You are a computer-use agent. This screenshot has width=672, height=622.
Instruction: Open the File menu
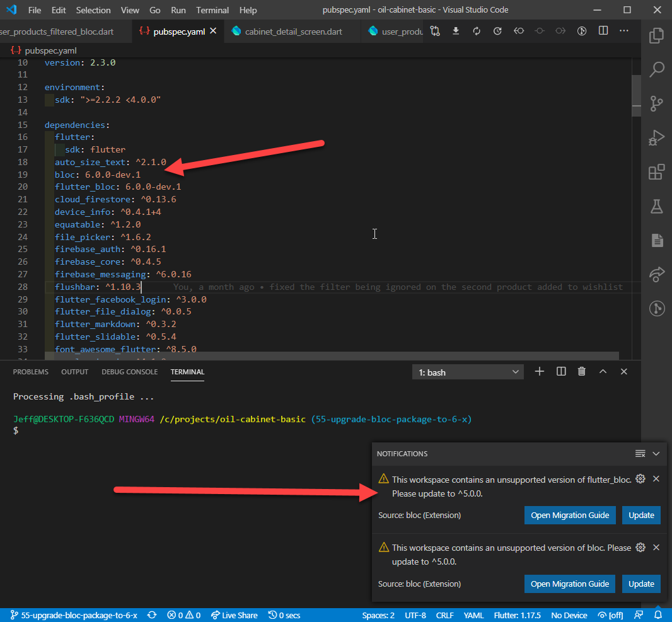pos(35,10)
